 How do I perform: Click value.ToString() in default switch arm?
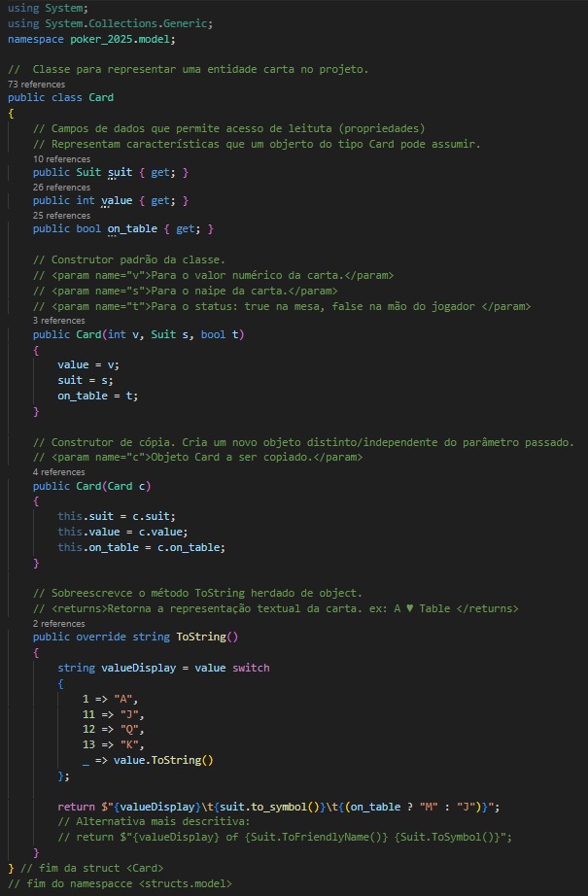coord(163,761)
